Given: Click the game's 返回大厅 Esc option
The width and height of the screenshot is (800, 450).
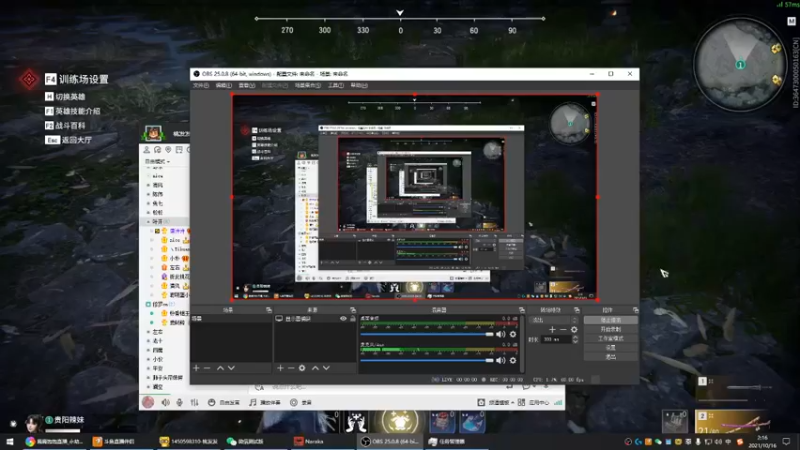Looking at the screenshot, I should point(69,140).
